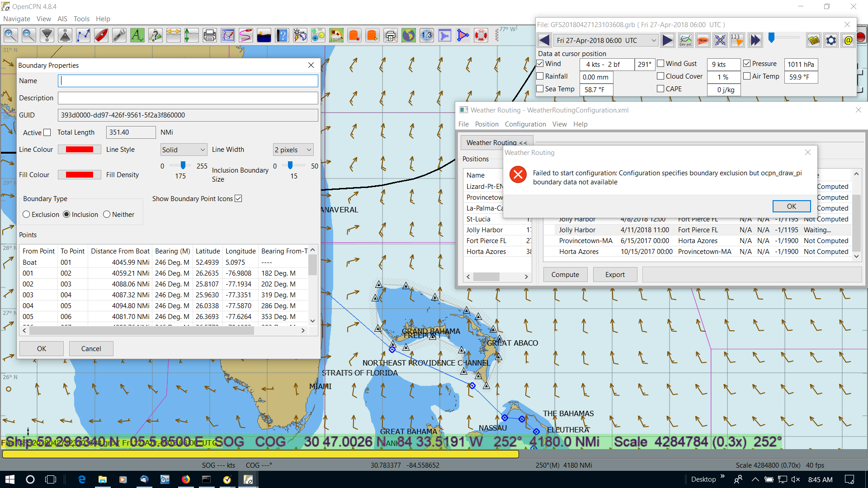Click the printer icon in main toolbar

210,35
